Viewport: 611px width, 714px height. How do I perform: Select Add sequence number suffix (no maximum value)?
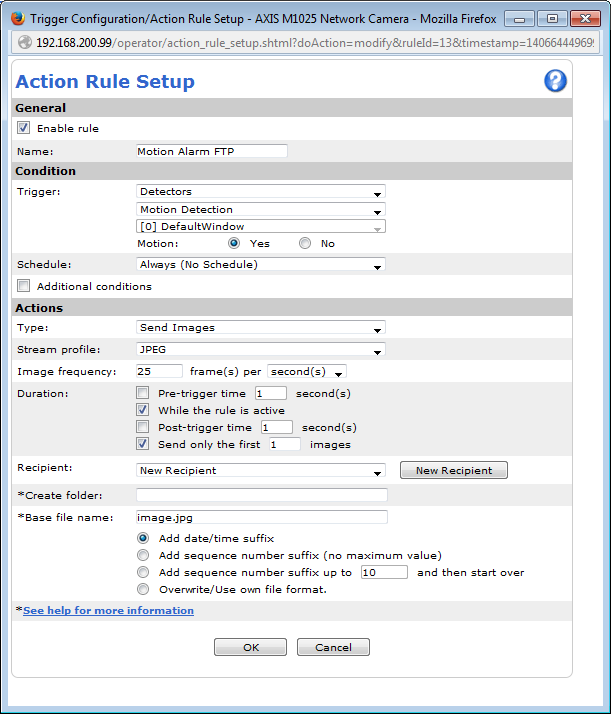[143, 555]
